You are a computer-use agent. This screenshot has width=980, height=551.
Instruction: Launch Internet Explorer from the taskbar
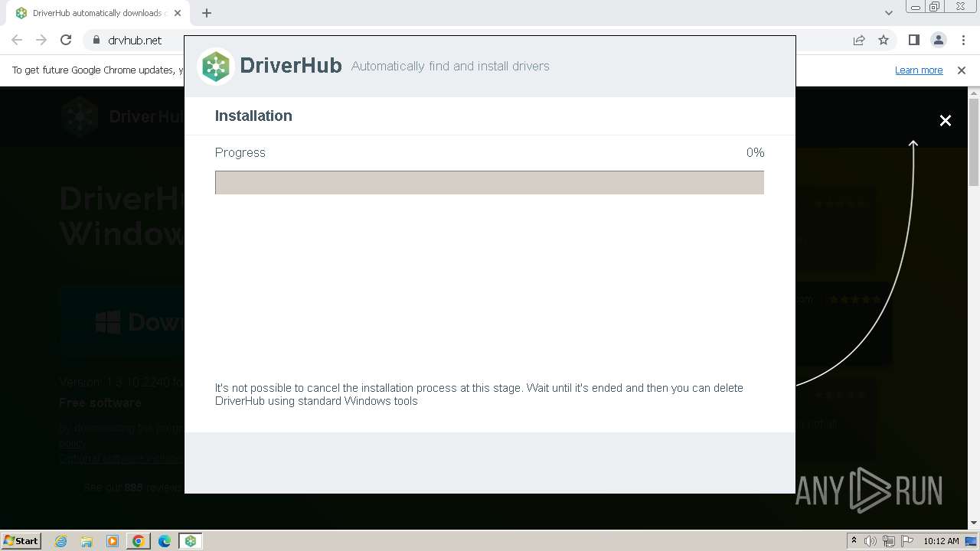pos(61,541)
